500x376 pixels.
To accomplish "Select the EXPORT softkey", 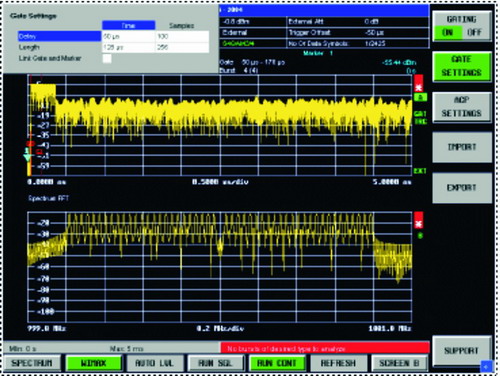I will (x=462, y=188).
